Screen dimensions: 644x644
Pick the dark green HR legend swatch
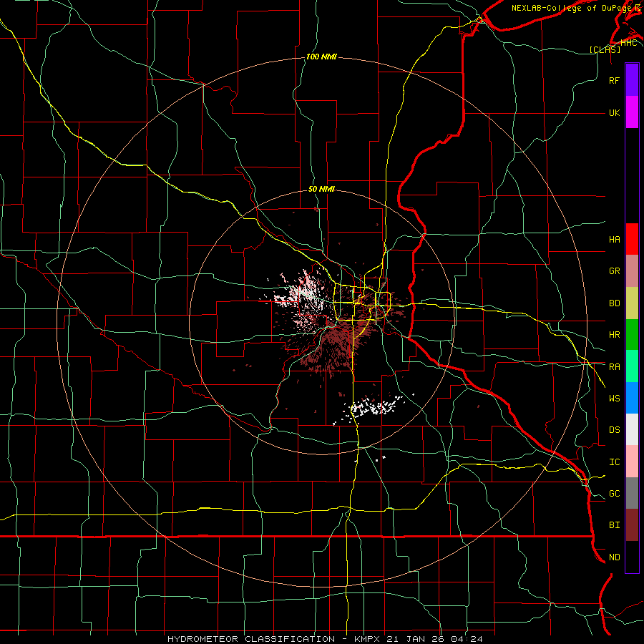(x=632, y=335)
